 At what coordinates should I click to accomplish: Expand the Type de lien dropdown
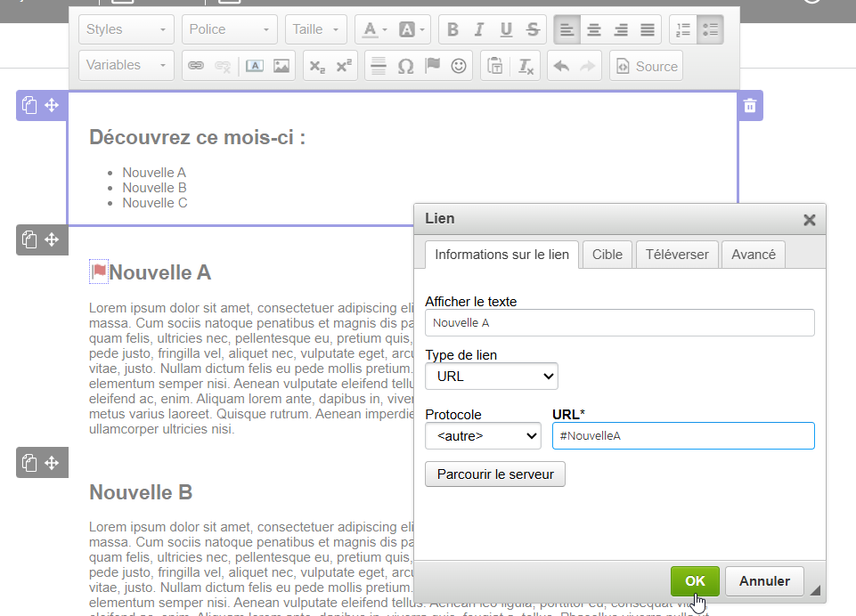pos(492,377)
